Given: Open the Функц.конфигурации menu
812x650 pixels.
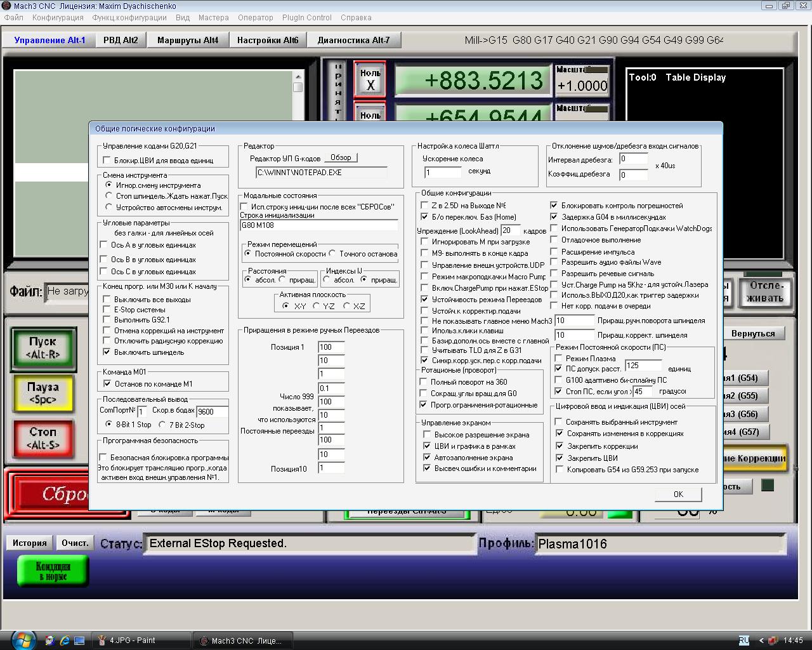Looking at the screenshot, I should coord(129,18).
